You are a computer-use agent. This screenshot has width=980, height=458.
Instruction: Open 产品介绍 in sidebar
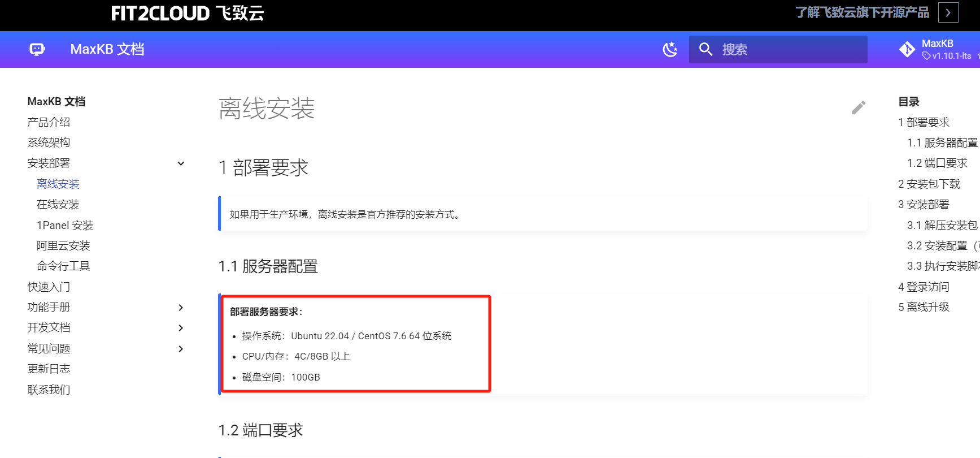click(x=49, y=122)
